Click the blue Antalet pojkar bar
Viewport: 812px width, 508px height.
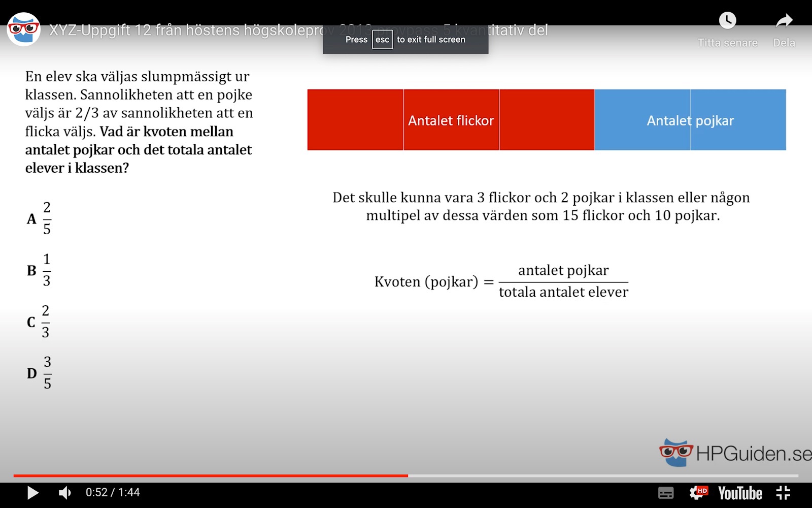(x=690, y=120)
